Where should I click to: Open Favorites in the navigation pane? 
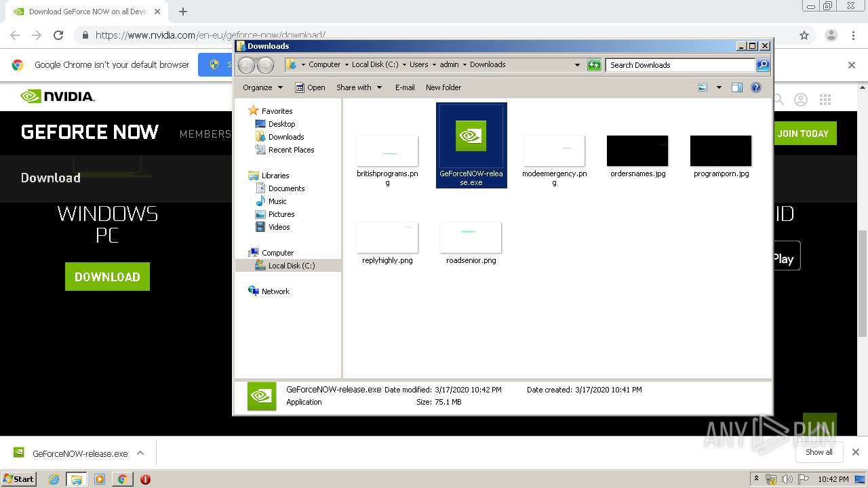277,111
